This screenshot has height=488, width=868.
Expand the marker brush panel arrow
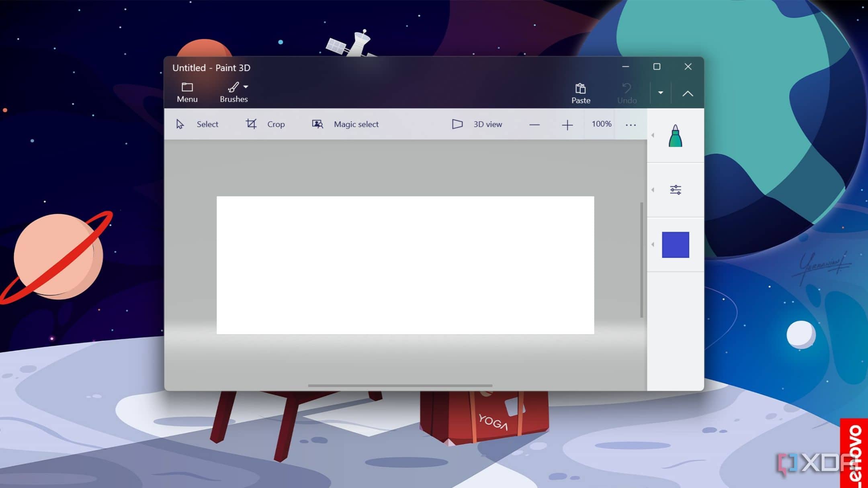click(x=653, y=135)
